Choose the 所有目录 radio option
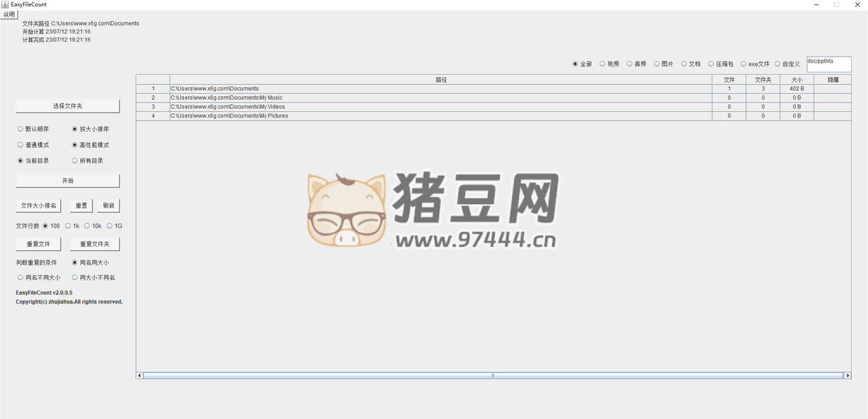The height and width of the screenshot is (419, 868). tap(75, 161)
